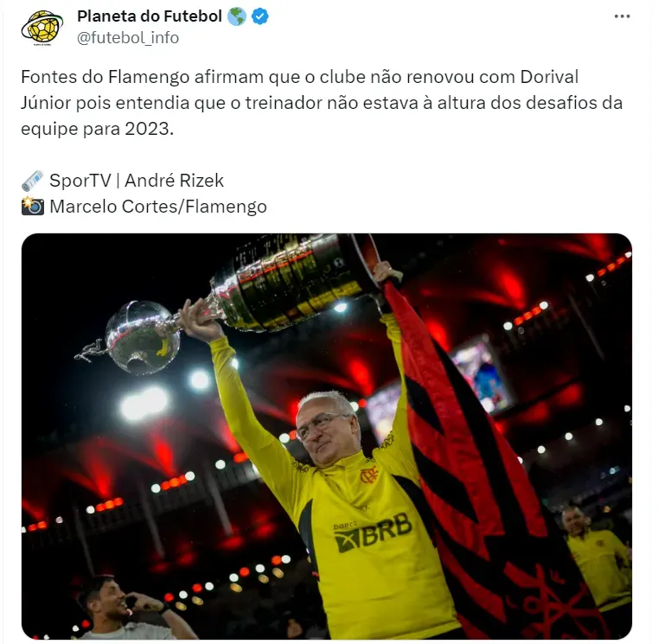This screenshot has height=644, width=658.
Task: Open the tweet photo of trophy celebration
Action: tap(327, 437)
